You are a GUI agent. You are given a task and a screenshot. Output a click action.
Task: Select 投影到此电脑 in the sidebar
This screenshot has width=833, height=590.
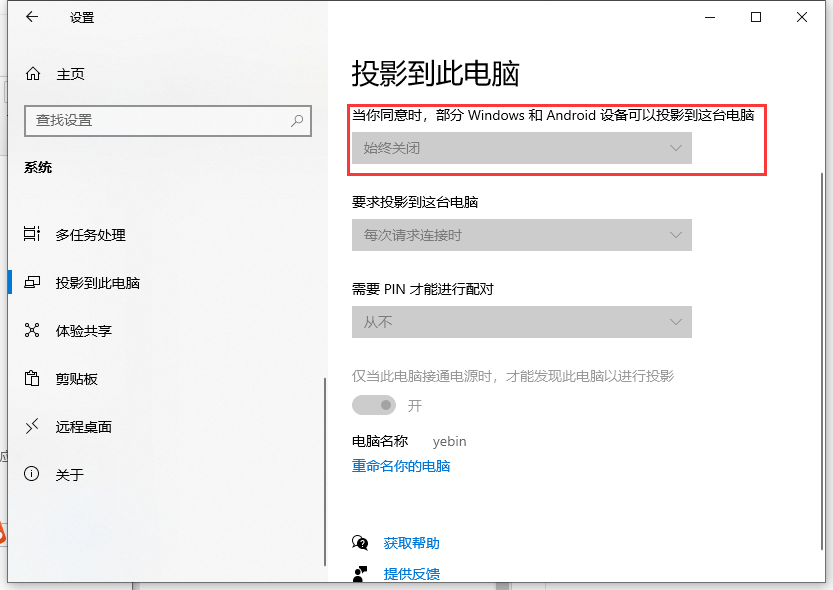point(97,283)
